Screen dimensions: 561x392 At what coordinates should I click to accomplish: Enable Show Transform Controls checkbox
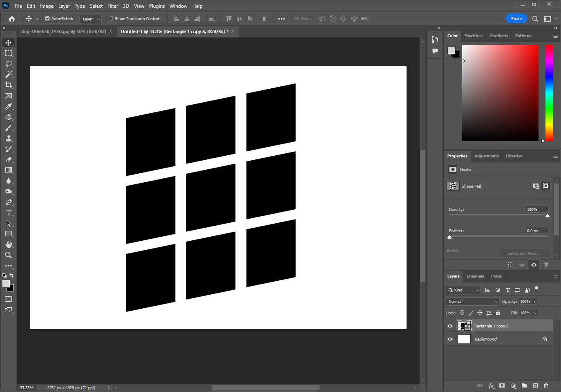coord(111,18)
